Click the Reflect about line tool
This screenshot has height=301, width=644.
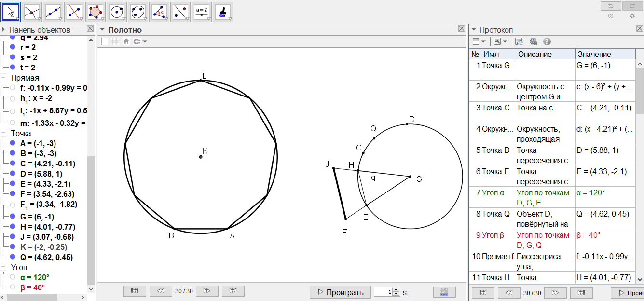click(180, 12)
